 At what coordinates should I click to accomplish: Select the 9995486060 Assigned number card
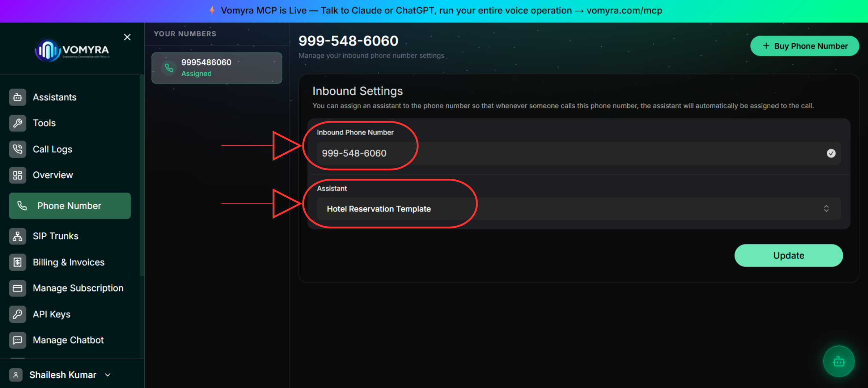[x=217, y=68]
